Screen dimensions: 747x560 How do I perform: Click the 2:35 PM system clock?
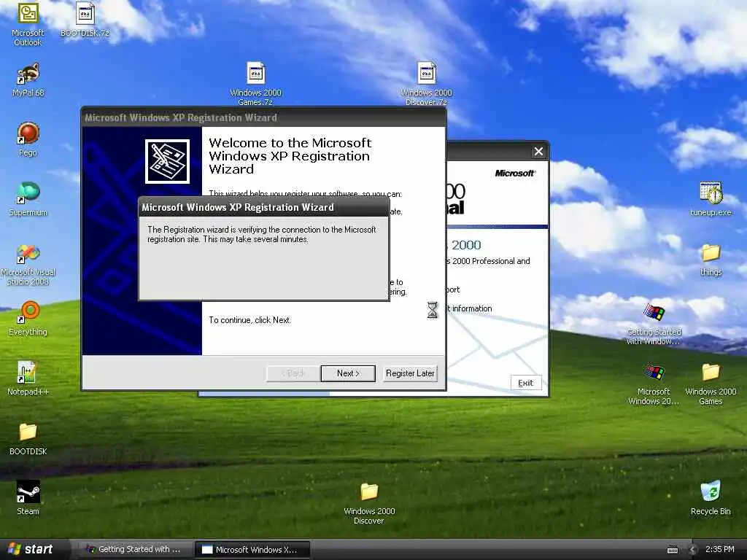point(720,550)
